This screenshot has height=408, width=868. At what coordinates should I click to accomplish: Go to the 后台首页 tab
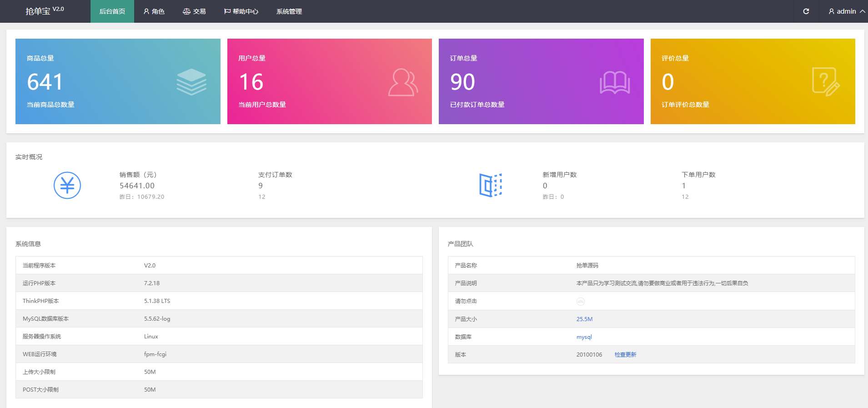(112, 11)
